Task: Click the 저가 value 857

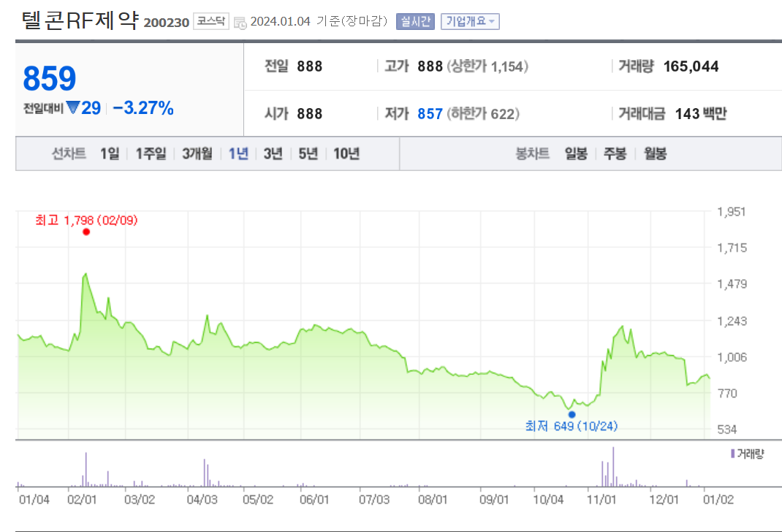Action: pos(430,114)
